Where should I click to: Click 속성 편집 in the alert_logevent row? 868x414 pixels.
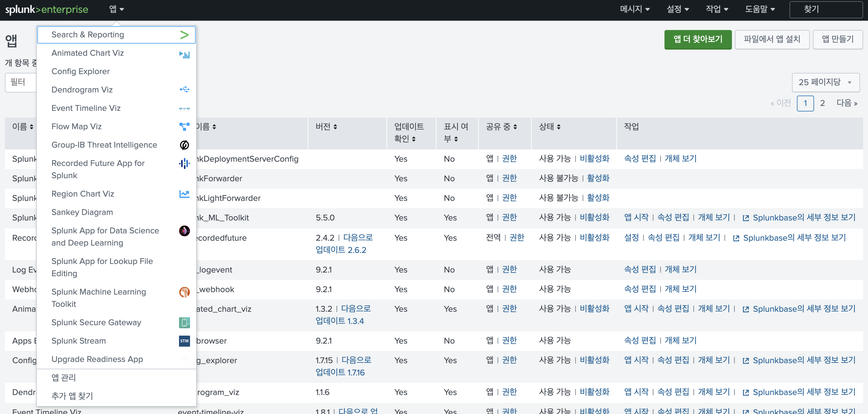pyautogui.click(x=640, y=270)
